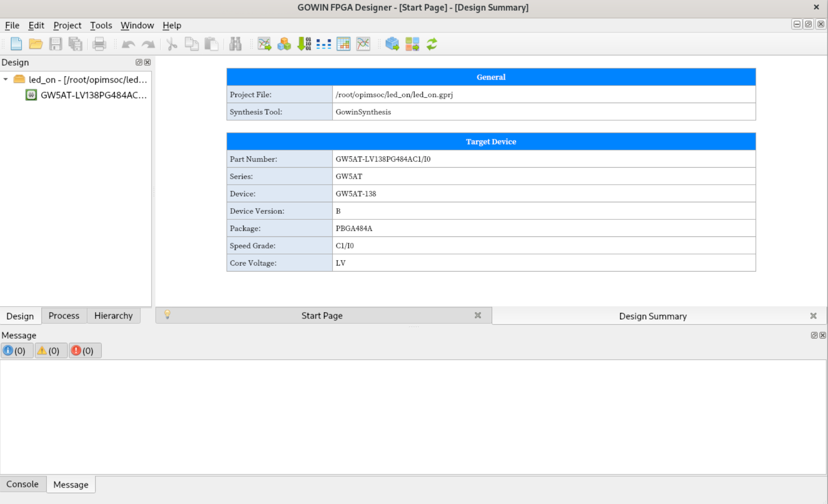Select the led_on project in the tree

pos(88,79)
